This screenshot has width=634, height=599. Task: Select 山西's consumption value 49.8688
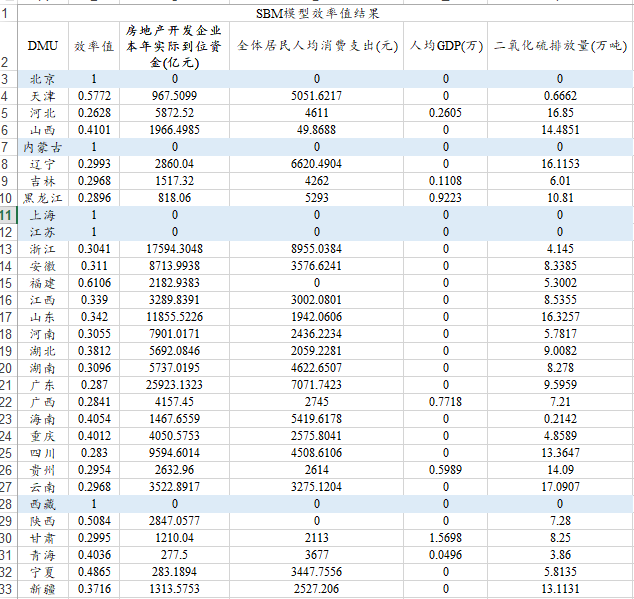coord(318,130)
